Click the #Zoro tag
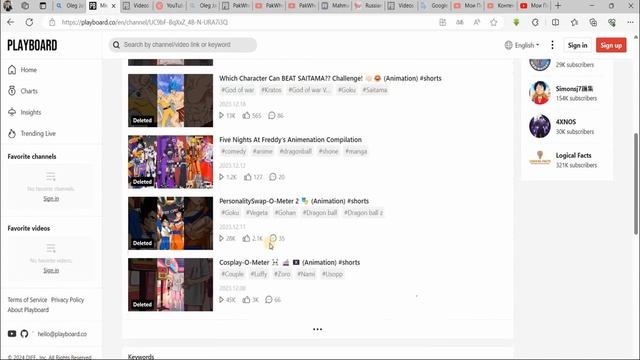This screenshot has width=640, height=360. (282, 274)
